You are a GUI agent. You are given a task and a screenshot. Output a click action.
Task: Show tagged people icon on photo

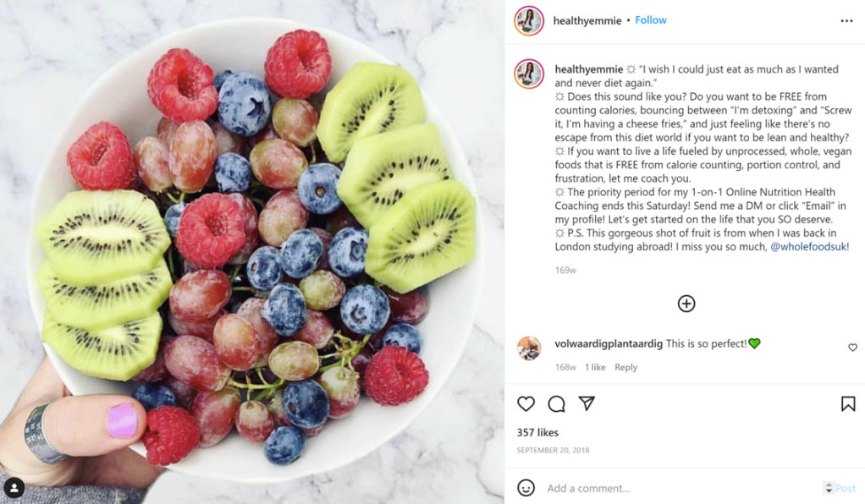point(14,487)
